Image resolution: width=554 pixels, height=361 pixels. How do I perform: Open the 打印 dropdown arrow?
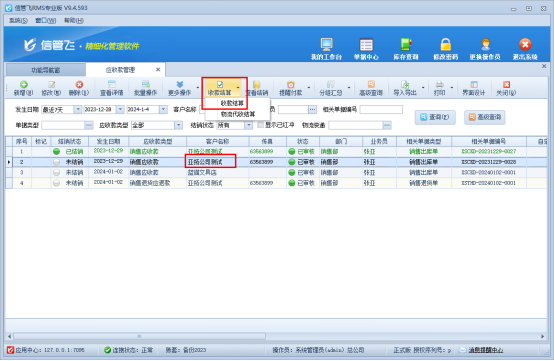coord(452,88)
